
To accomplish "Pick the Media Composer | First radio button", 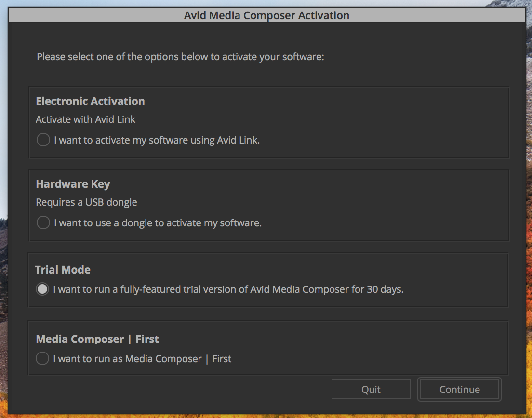I will point(42,358).
